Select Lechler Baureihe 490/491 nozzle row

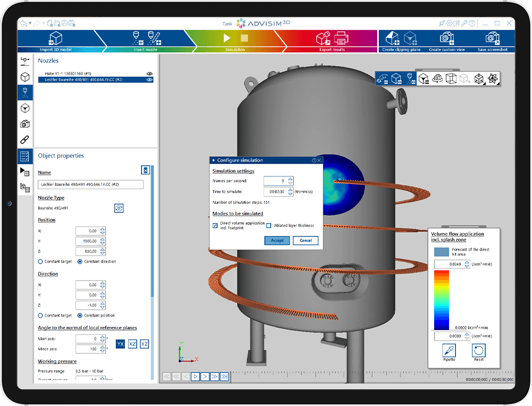96,80
